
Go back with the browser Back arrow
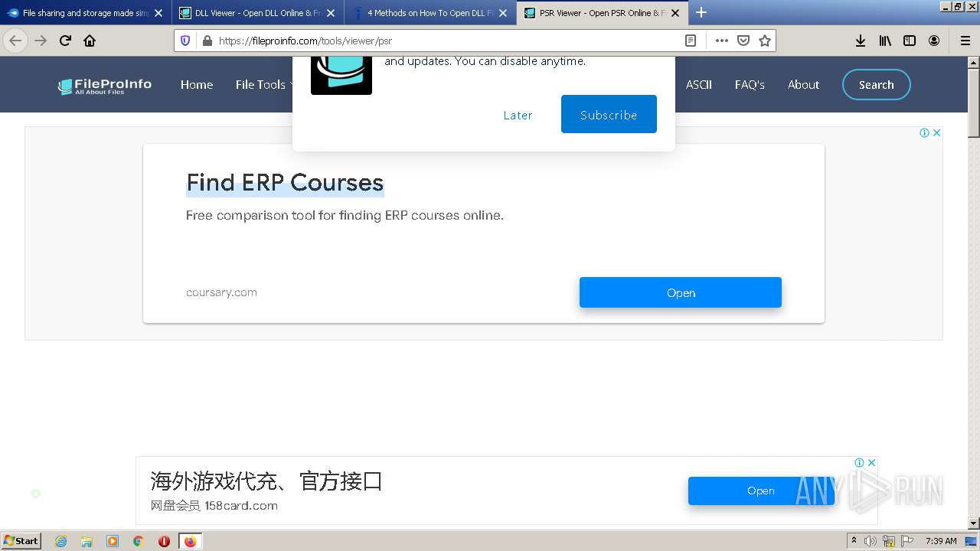click(x=15, y=41)
